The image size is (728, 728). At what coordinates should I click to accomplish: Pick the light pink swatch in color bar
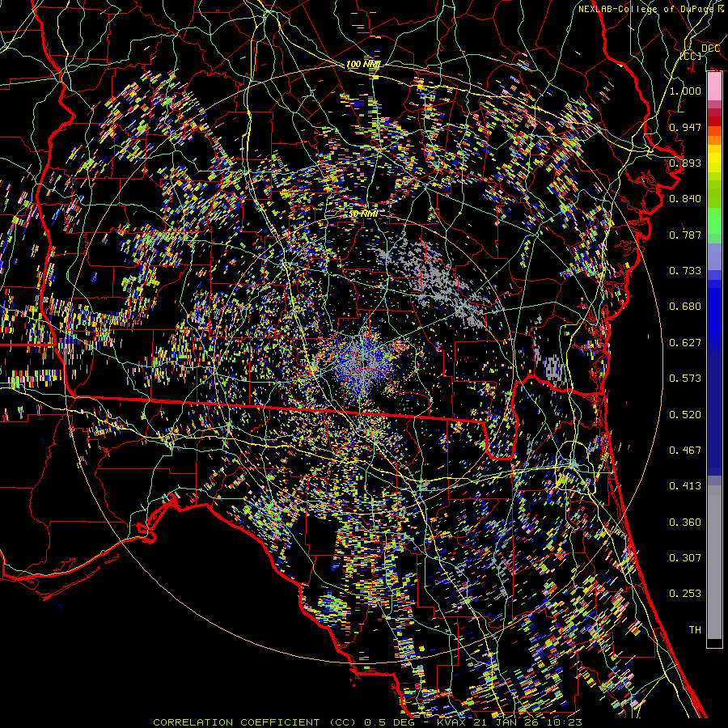point(714,87)
